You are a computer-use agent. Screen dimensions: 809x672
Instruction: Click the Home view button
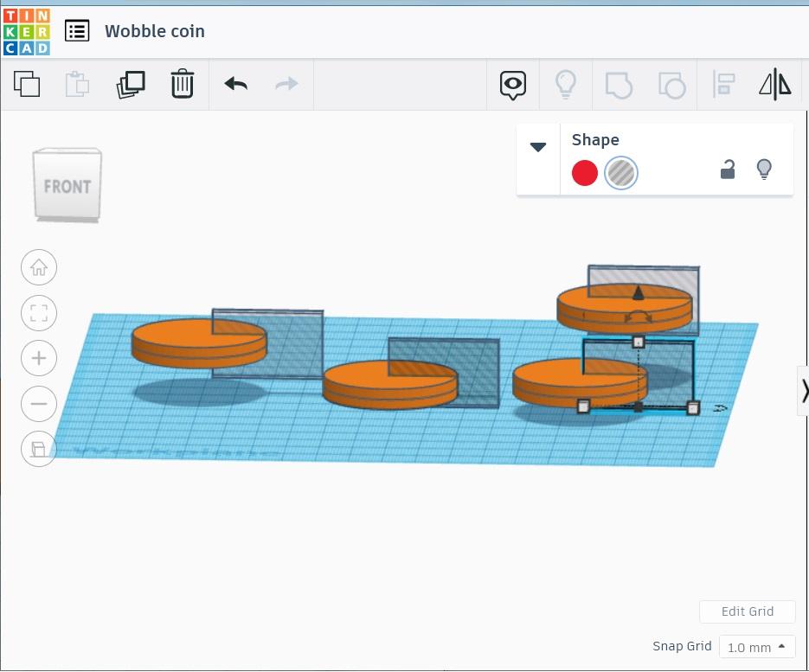(39, 267)
